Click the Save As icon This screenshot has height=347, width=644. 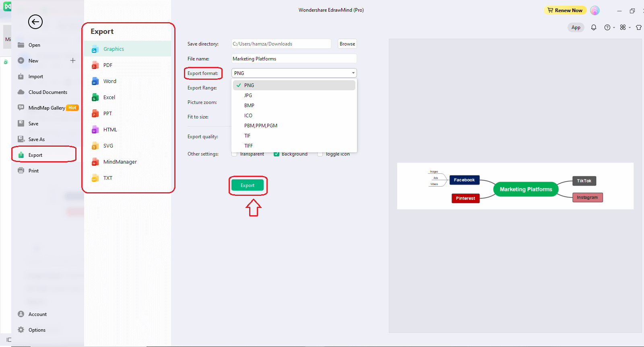click(21, 139)
